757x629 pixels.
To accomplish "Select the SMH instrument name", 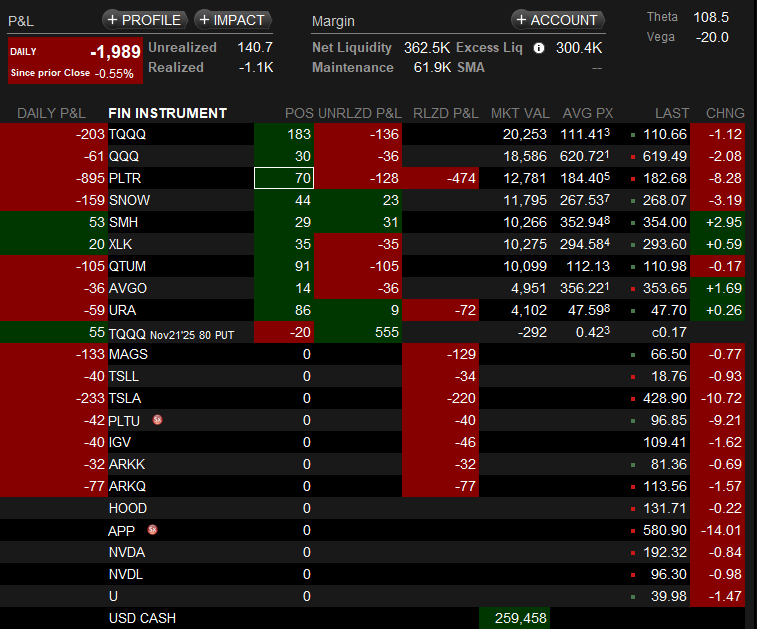I will coord(123,223).
